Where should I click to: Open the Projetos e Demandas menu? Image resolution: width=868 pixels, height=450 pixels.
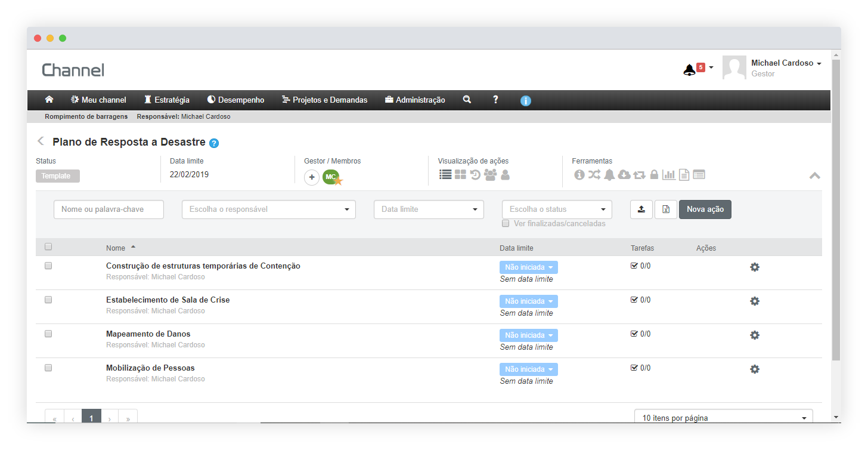pyautogui.click(x=324, y=100)
